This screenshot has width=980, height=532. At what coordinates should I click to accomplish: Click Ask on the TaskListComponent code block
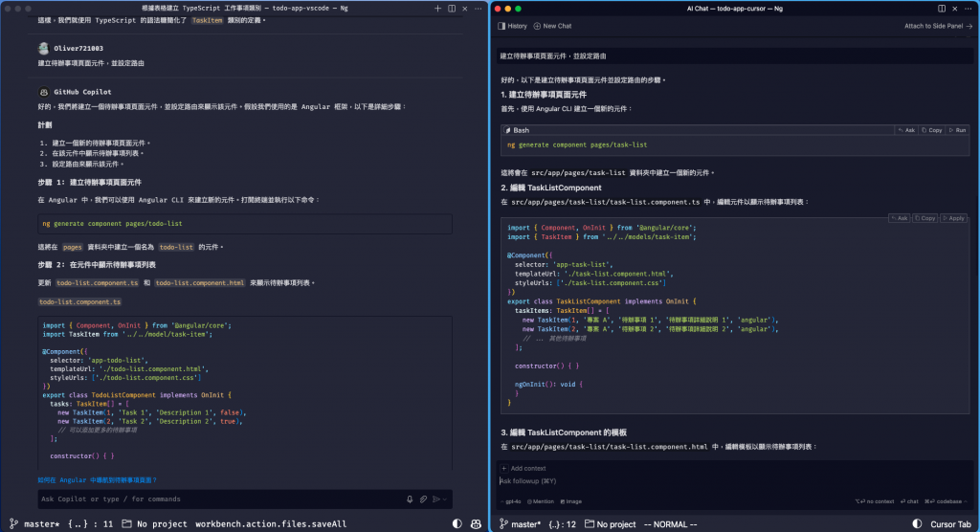coord(899,218)
